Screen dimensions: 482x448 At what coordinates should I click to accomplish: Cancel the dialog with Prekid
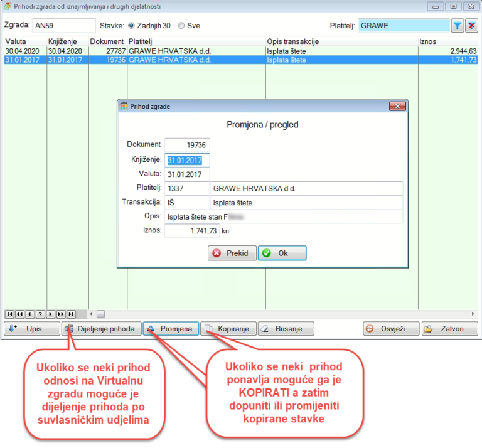click(232, 253)
